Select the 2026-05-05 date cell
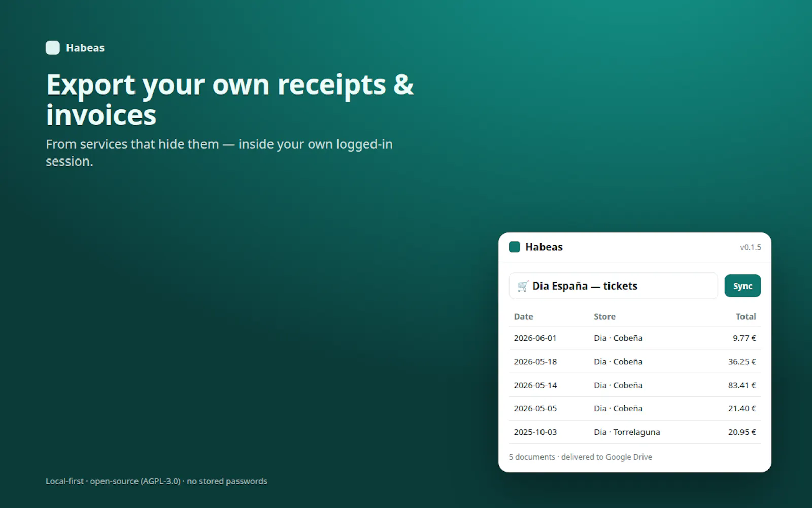Viewport: 812px width, 508px height. [535, 408]
